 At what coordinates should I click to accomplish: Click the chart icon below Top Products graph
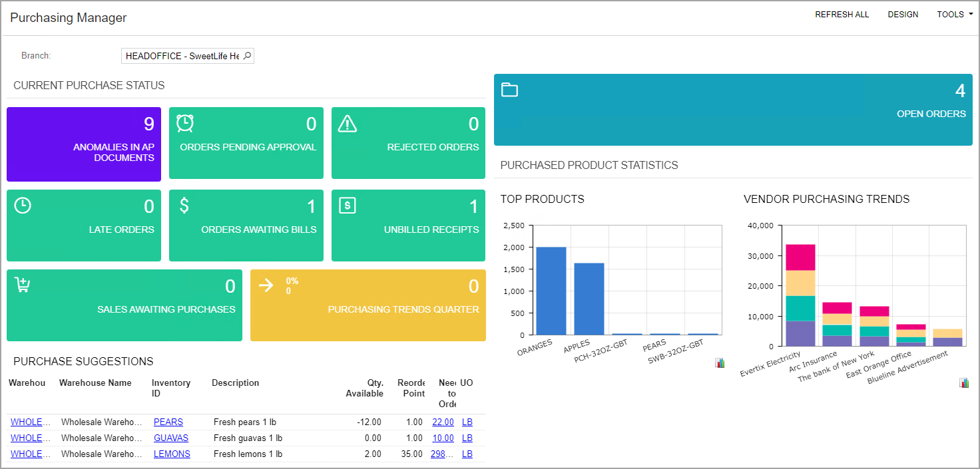coord(720,363)
